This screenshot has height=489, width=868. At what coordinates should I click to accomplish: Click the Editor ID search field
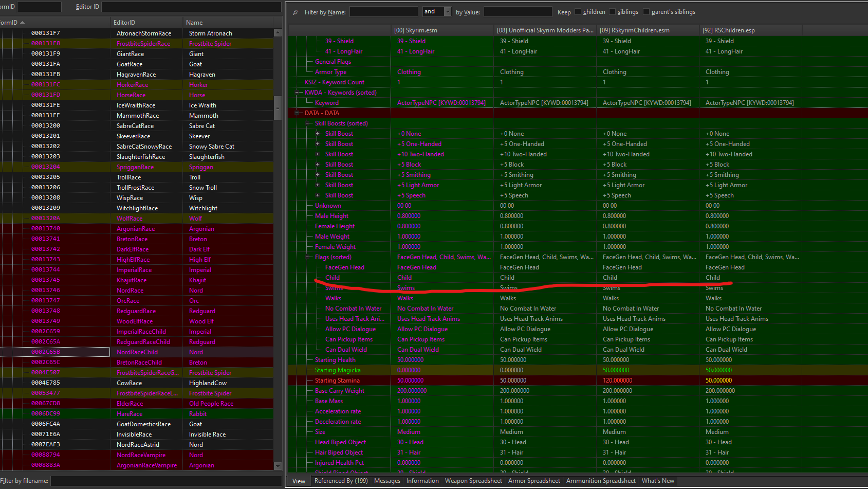pos(191,7)
